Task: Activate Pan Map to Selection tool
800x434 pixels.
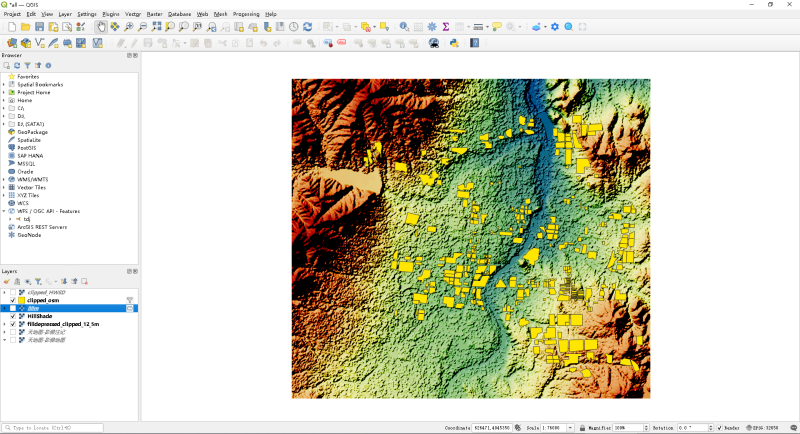Action: click(x=115, y=27)
